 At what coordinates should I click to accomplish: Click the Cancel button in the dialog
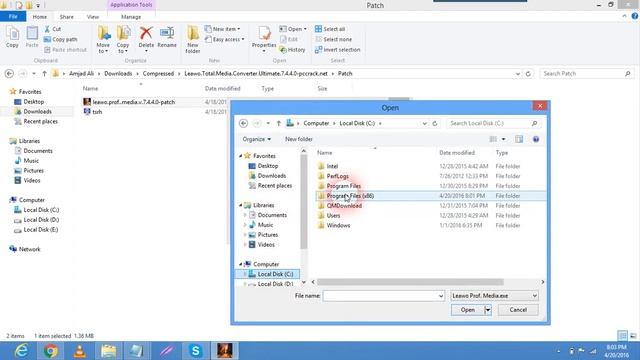(x=518, y=310)
